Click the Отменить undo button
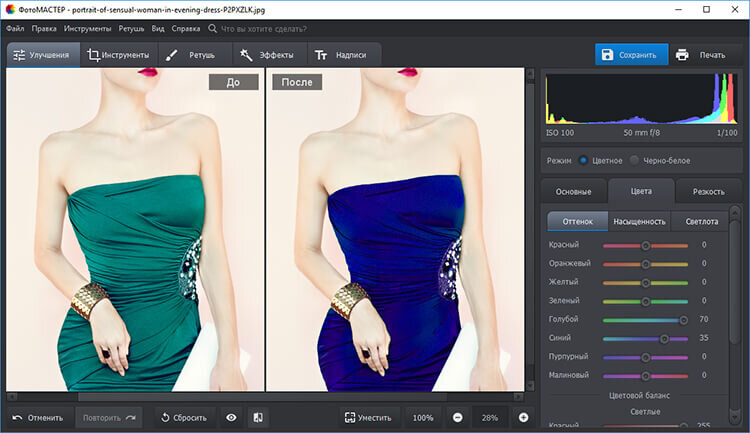This screenshot has height=433, width=750. [x=38, y=417]
